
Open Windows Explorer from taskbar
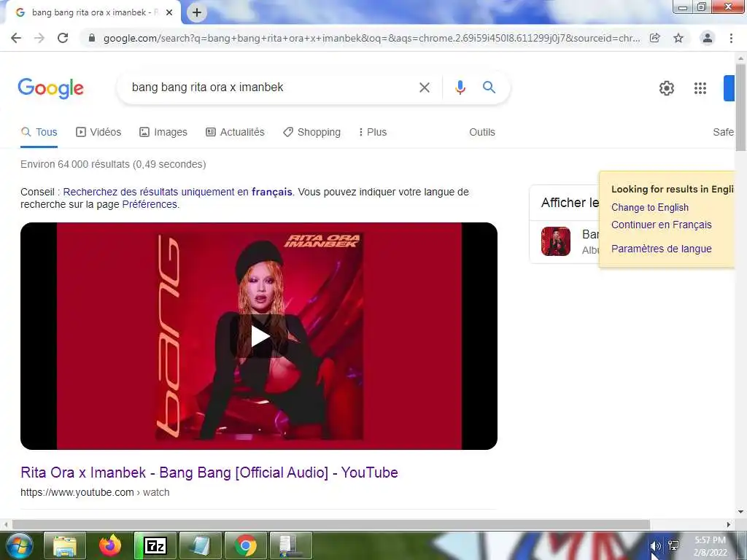pyautogui.click(x=65, y=545)
